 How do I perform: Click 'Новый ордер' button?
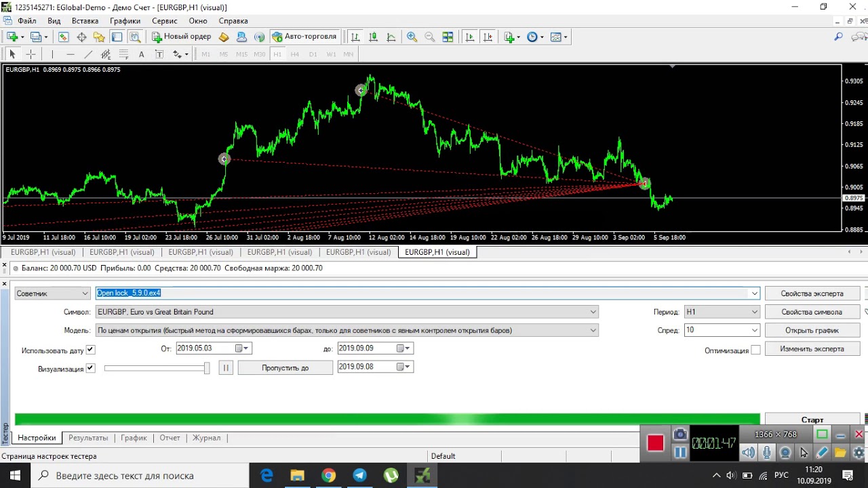point(181,37)
